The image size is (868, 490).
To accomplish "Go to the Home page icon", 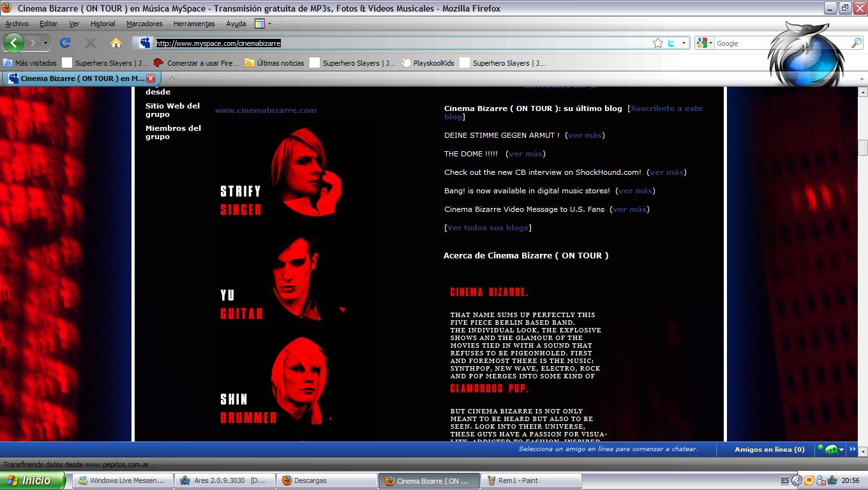I will [116, 43].
